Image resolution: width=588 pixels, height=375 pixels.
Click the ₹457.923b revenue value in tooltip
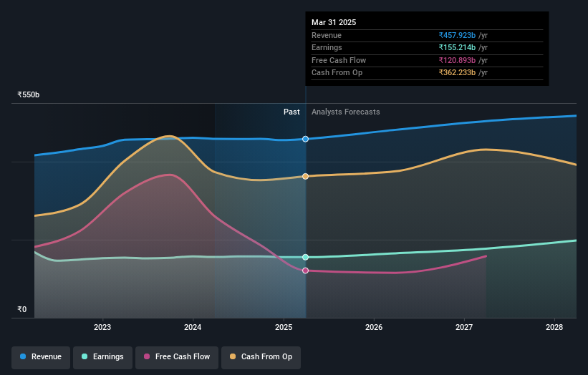[457, 35]
